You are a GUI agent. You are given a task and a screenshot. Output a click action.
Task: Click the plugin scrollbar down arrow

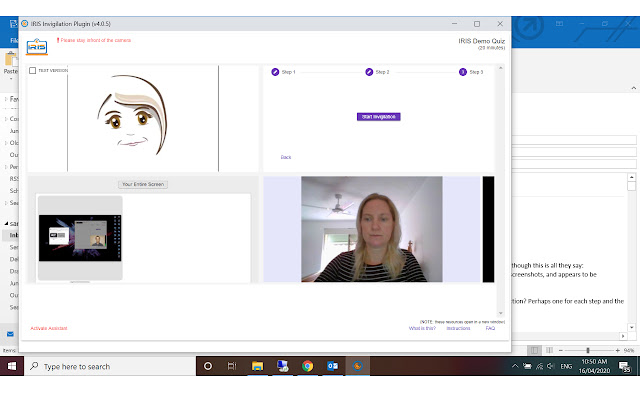coord(500,313)
